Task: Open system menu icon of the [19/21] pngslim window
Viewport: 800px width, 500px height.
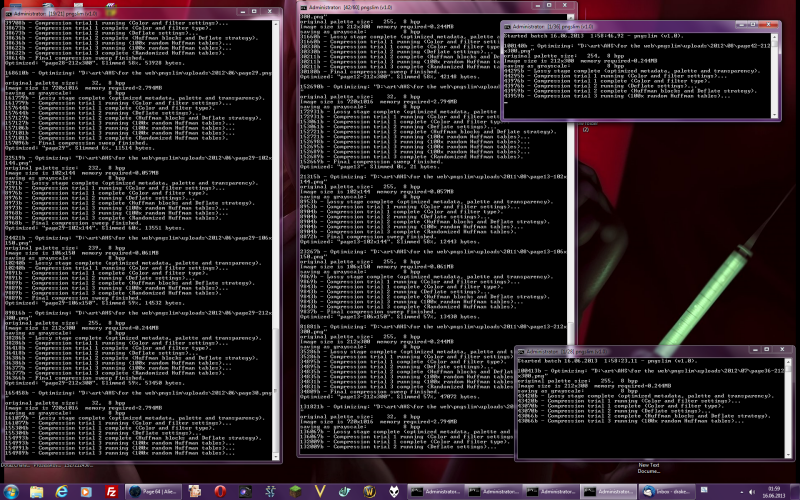Action: pos(9,14)
